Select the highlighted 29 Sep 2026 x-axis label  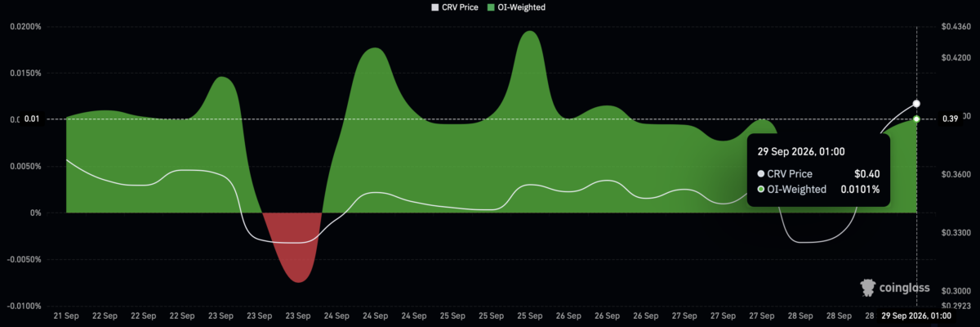tap(916, 315)
